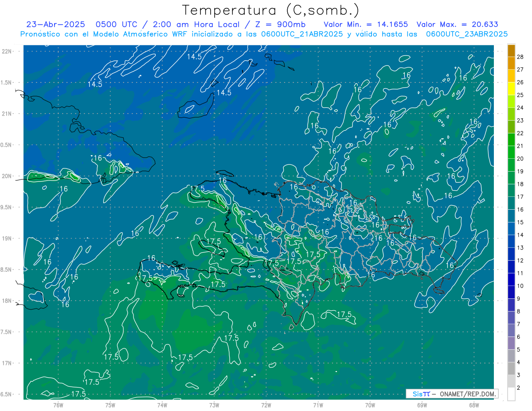The height and width of the screenshot is (411, 532).
Task: Click the '17N' latitude axis label
Action: coord(7,363)
